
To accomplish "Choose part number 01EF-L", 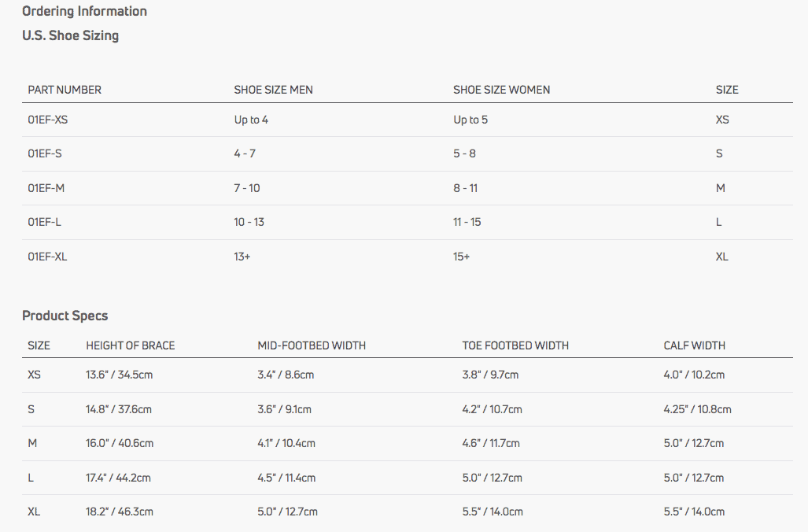I will tap(44, 222).
